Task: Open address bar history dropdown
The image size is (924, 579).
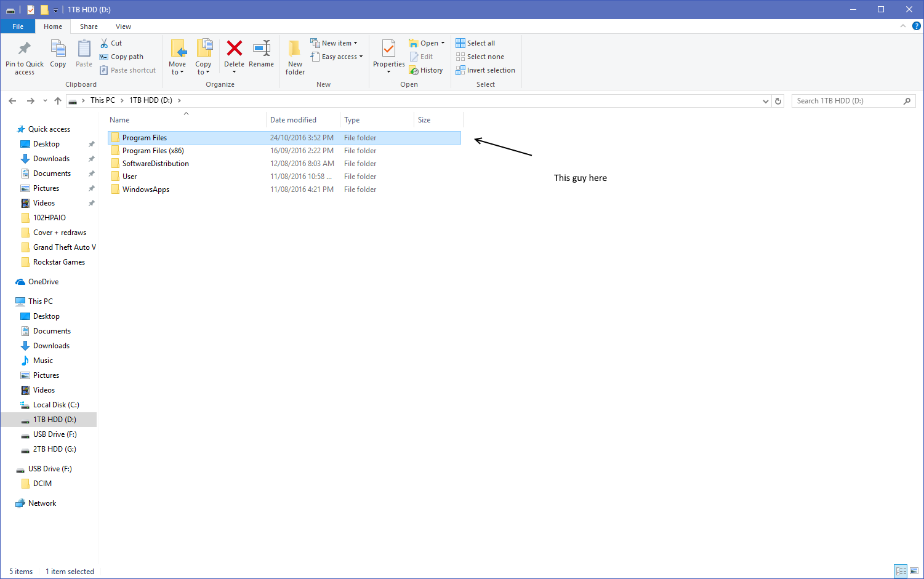Action: click(766, 101)
